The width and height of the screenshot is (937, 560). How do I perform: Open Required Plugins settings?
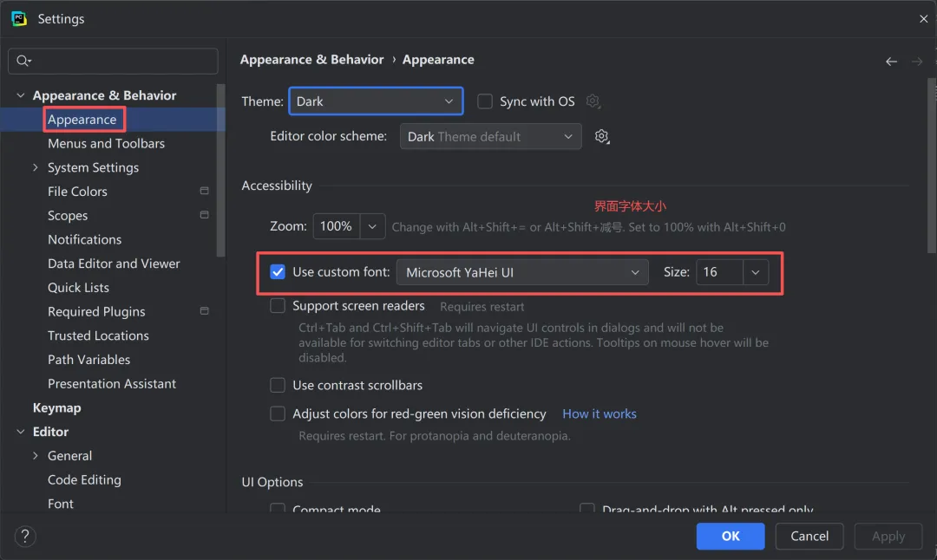tap(96, 311)
